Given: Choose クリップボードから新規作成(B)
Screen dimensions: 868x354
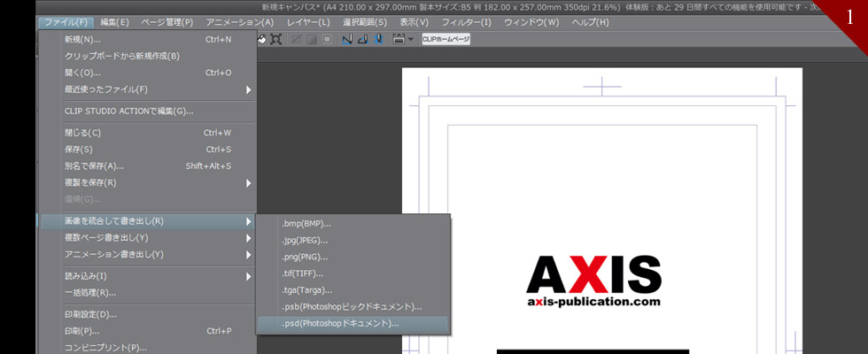Looking at the screenshot, I should click(148, 57).
